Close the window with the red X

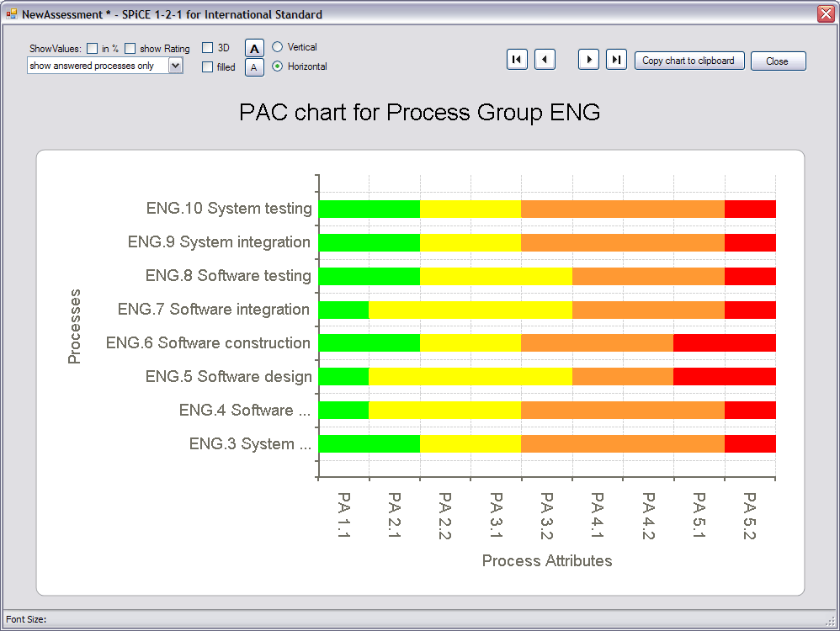click(x=826, y=13)
